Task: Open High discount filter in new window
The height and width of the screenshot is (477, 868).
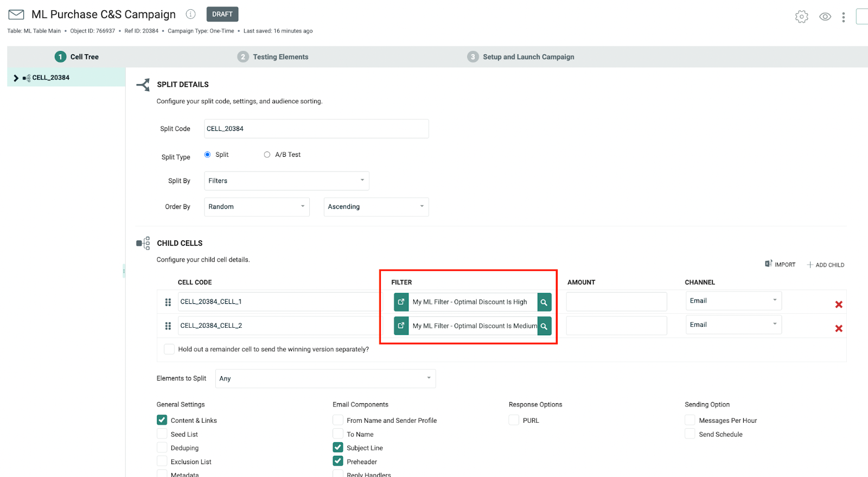Action: pyautogui.click(x=401, y=302)
